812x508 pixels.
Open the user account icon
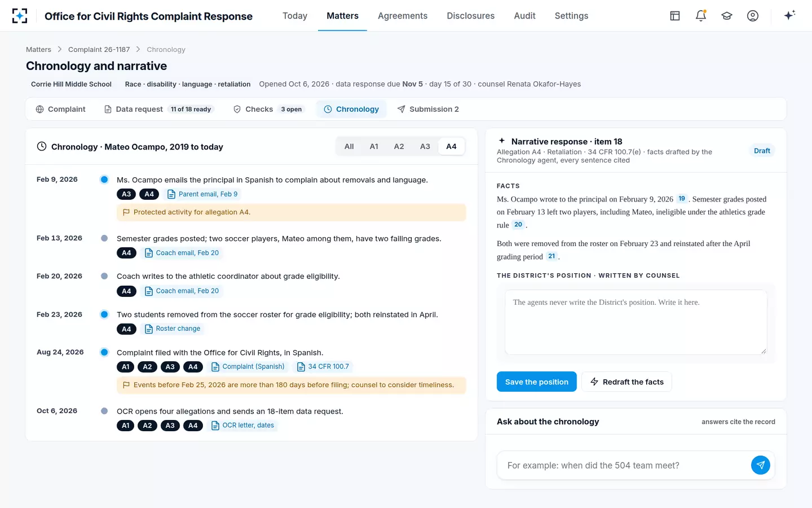[753, 16]
